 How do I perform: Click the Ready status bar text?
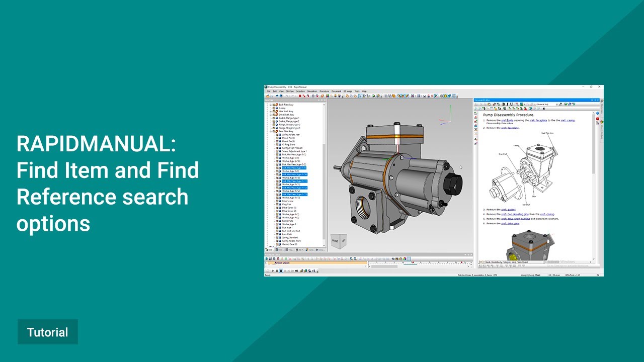268,275
